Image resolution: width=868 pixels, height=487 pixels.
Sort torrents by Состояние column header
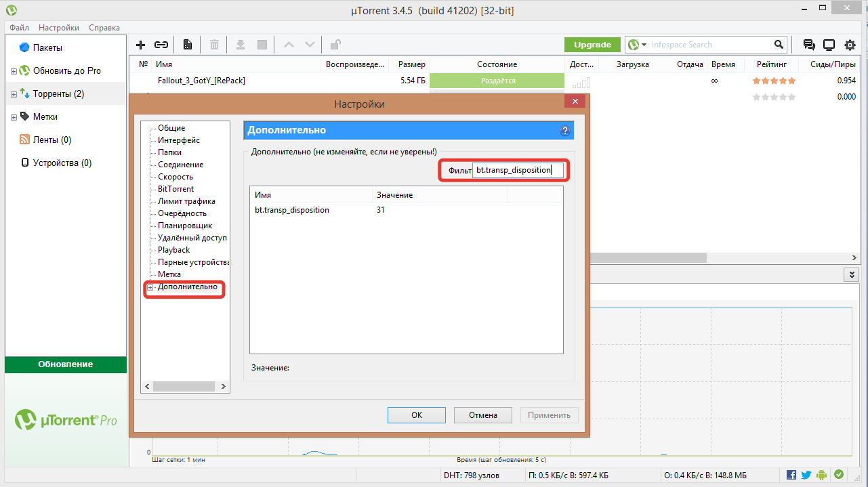497,64
